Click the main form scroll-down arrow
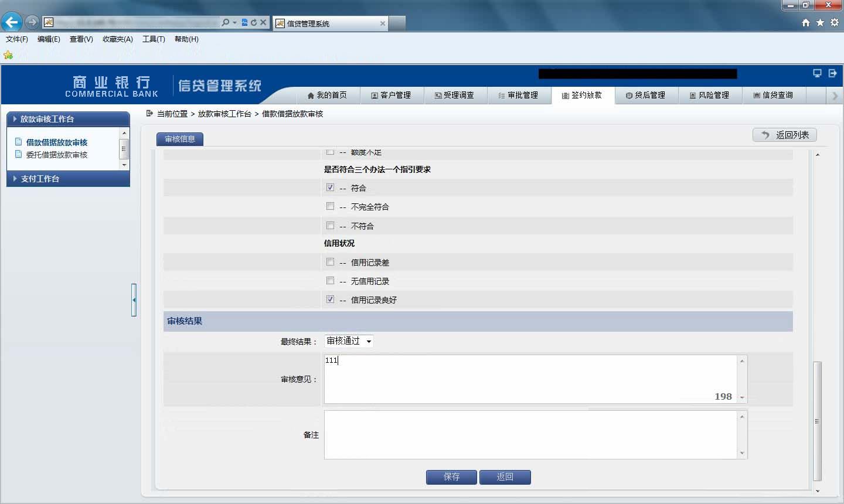This screenshot has height=504, width=844. [x=817, y=491]
